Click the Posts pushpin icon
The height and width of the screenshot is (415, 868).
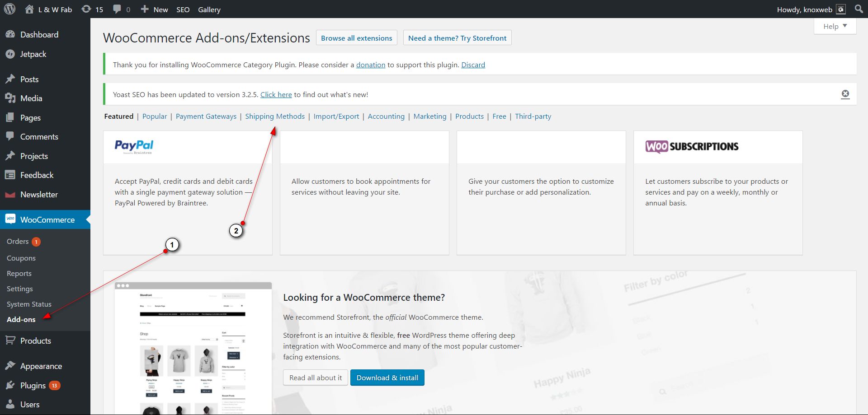pyautogui.click(x=10, y=79)
